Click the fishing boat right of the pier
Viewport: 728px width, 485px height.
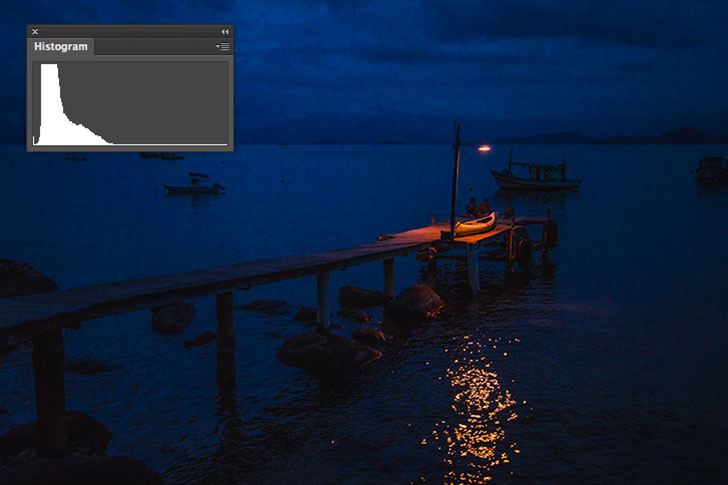tap(535, 176)
